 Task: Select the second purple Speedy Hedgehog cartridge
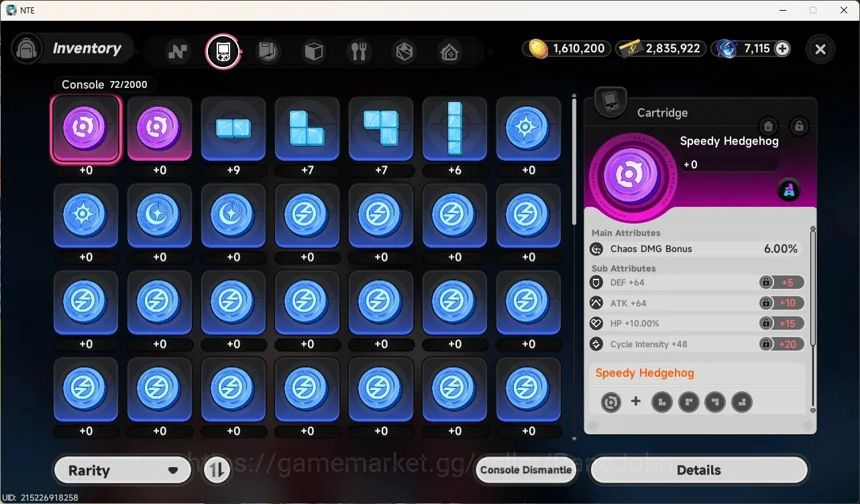click(160, 129)
